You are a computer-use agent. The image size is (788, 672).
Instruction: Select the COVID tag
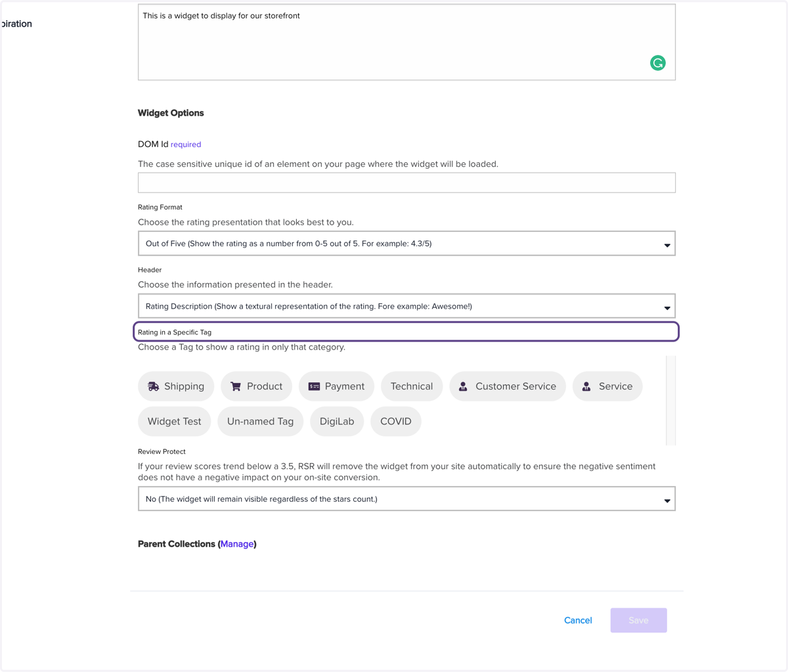point(396,421)
